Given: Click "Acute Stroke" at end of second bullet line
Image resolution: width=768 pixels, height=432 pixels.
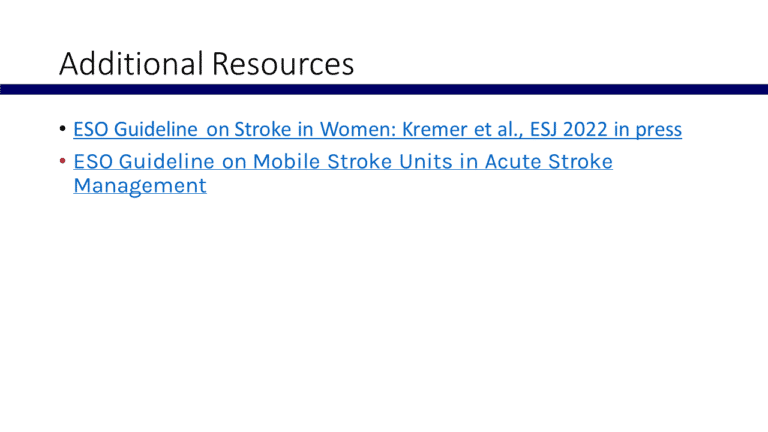Looking at the screenshot, I should (556, 161).
